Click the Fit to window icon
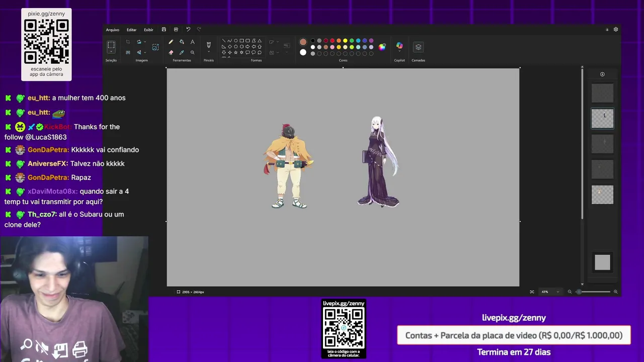Screen dimensions: 644x362 pos(532,292)
